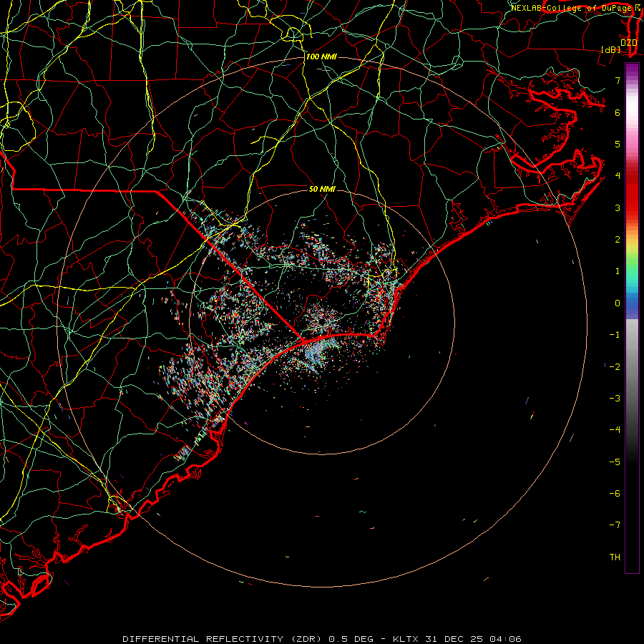
Task: Click the 'DZD' legend title
Action: (628, 42)
